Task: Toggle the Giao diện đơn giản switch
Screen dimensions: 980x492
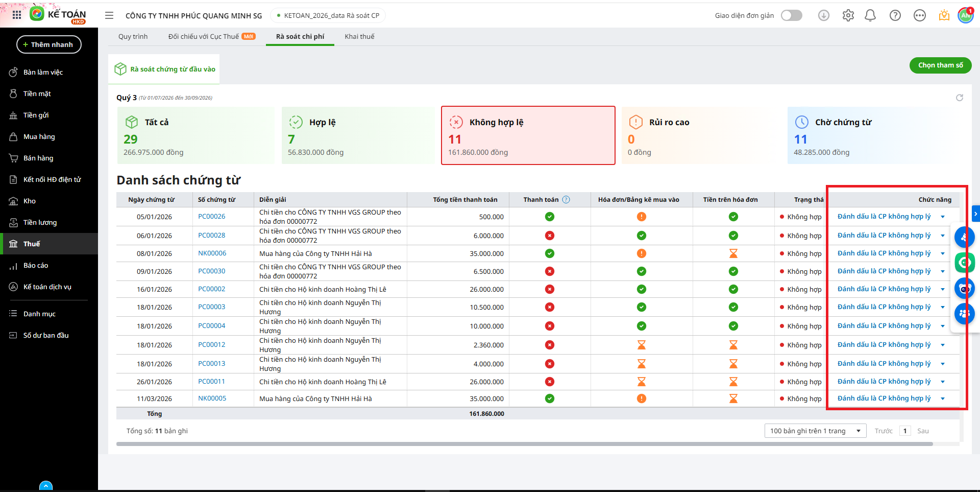Action: tap(792, 15)
